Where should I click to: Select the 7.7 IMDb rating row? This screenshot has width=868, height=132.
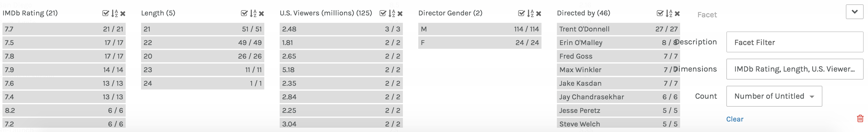64,29
